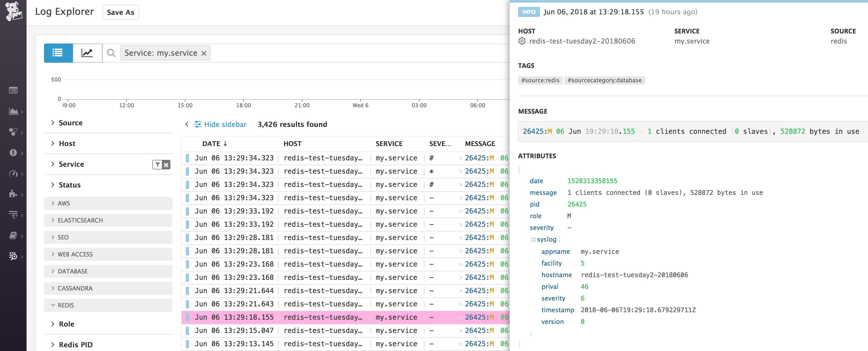Remove the Service: my.service search filter
Viewport: 868px width, 351px height.
204,53
